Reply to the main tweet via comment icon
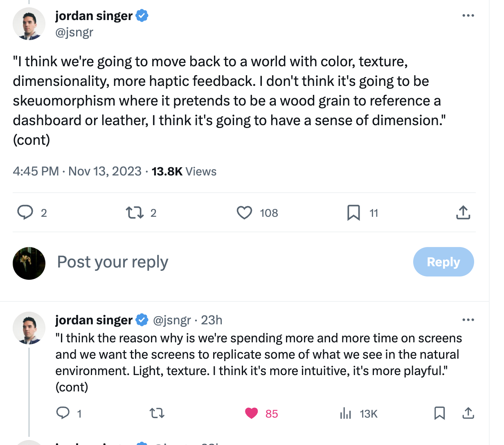 [x=25, y=213]
